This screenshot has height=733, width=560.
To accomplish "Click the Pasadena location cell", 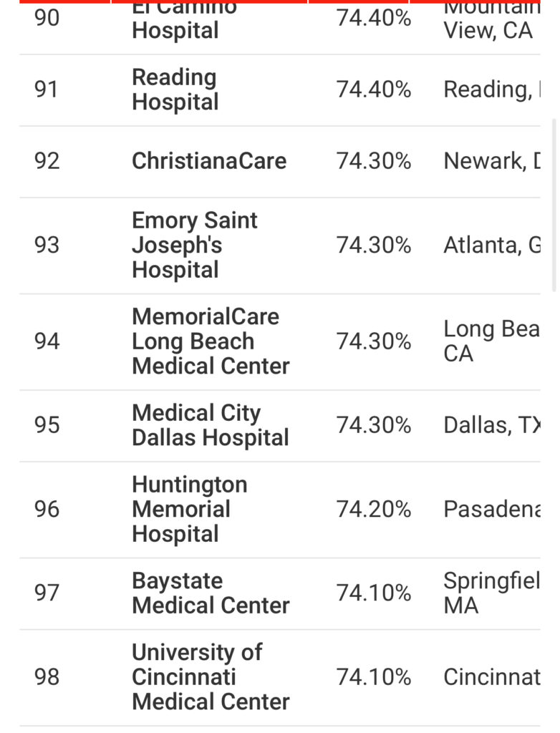I will 492,509.
